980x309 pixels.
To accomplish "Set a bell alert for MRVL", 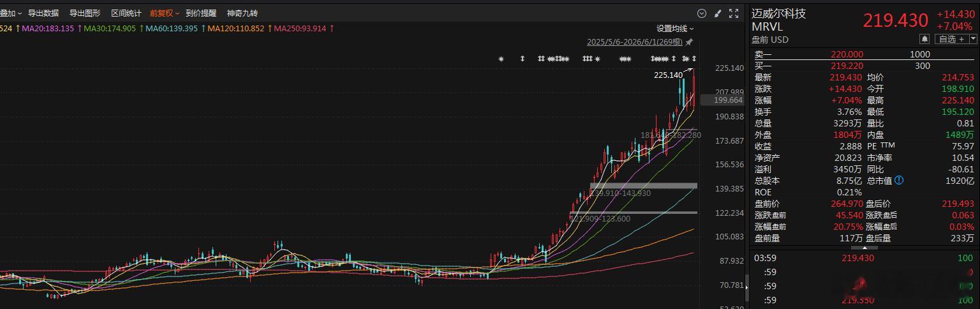I will point(924,40).
